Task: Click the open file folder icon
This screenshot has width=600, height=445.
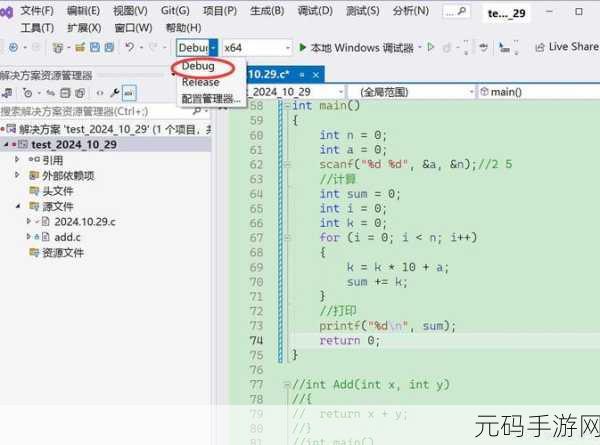Action: pyautogui.click(x=80, y=47)
